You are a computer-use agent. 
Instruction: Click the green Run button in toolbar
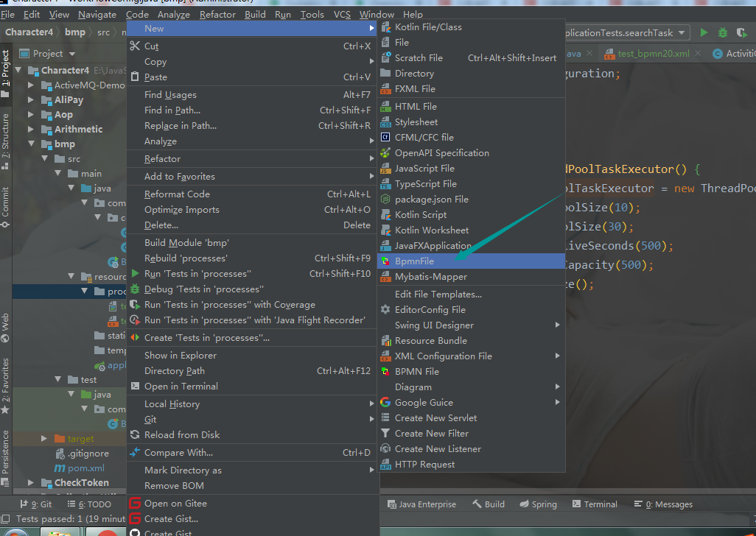tap(704, 32)
